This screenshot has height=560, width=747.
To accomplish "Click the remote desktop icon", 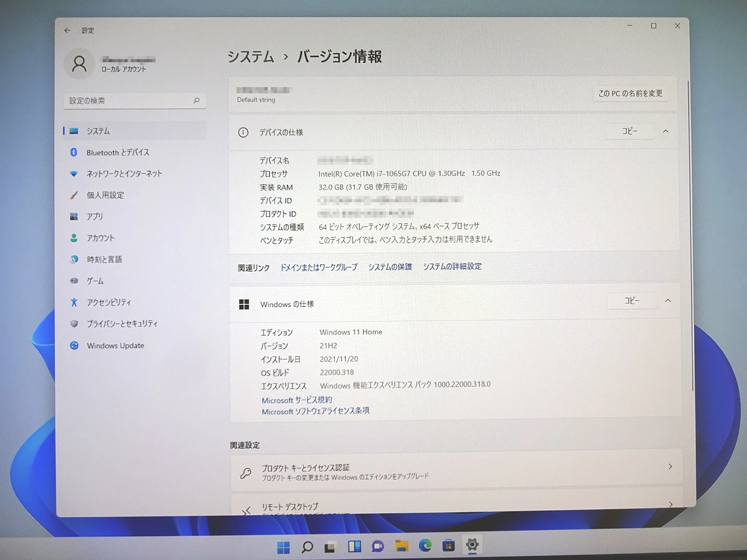I will (246, 511).
